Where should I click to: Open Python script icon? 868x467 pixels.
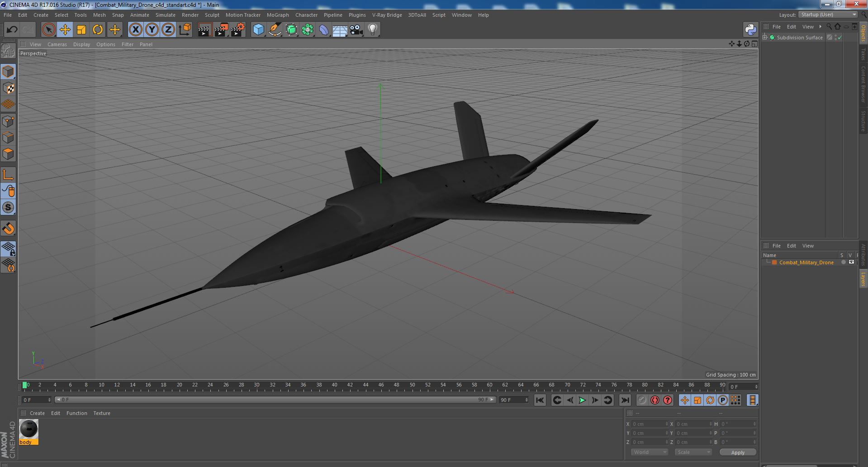750,30
